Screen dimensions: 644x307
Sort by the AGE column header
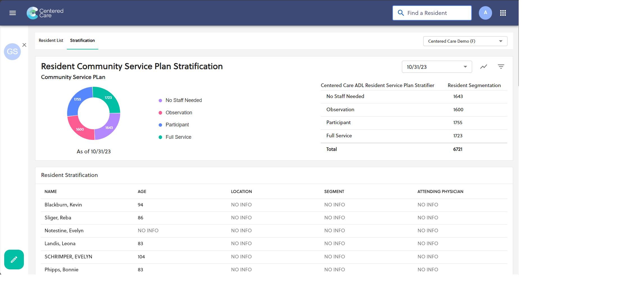point(142,192)
